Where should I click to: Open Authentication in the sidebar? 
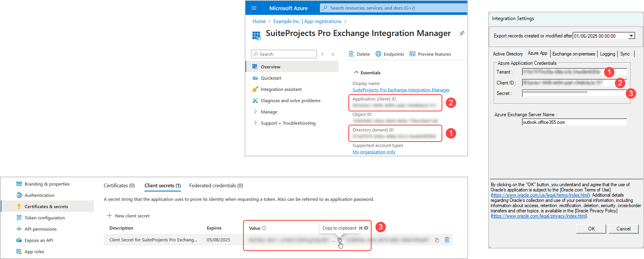point(35,195)
